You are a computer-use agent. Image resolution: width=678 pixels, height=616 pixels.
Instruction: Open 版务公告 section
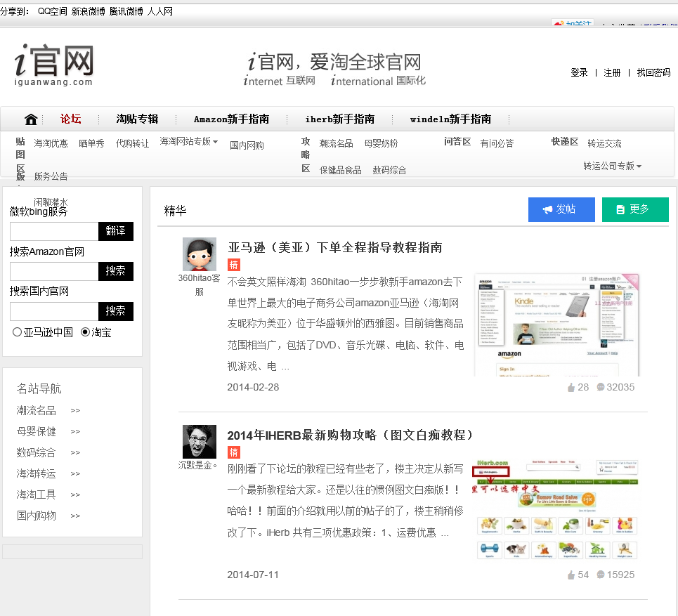pos(51,176)
